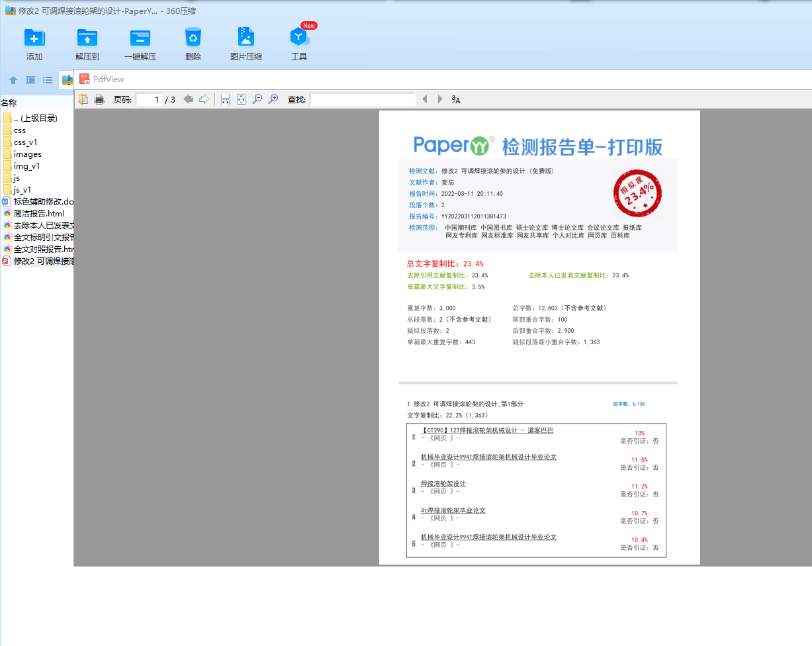The height and width of the screenshot is (646, 812).
Task: Select the js folder
Action: [12, 178]
